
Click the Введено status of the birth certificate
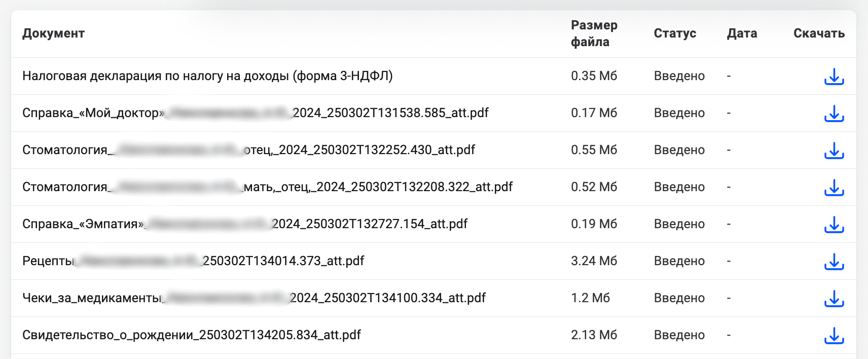(x=679, y=335)
